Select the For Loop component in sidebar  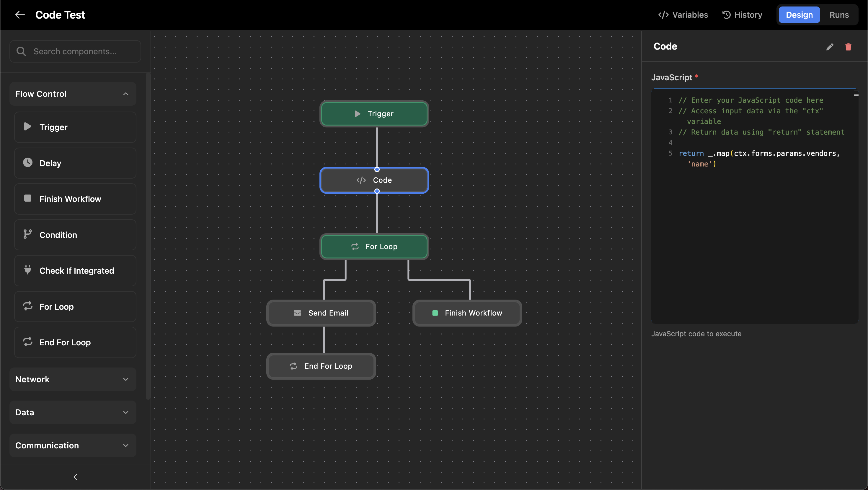pyautogui.click(x=75, y=307)
